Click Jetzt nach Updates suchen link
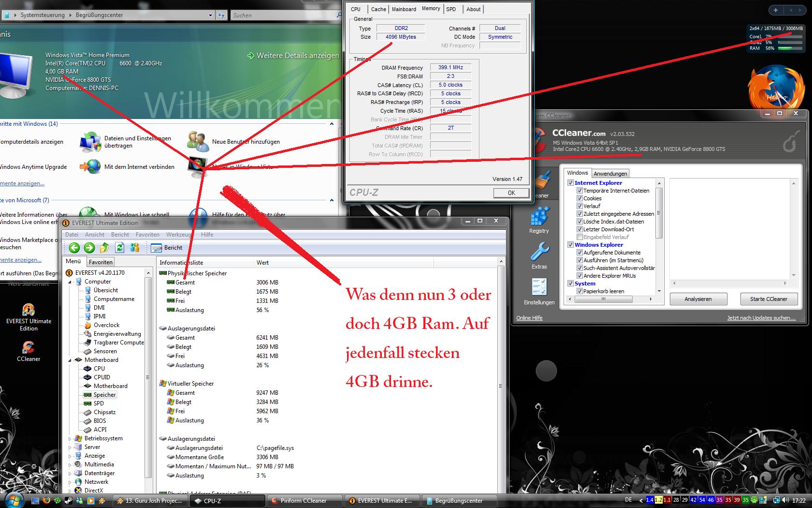812x508 pixels. 761,318
